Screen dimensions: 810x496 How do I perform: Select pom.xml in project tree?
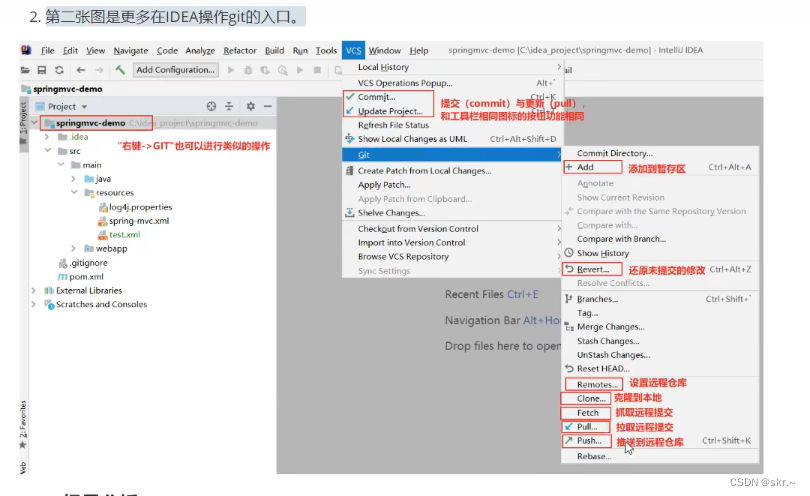86,276
